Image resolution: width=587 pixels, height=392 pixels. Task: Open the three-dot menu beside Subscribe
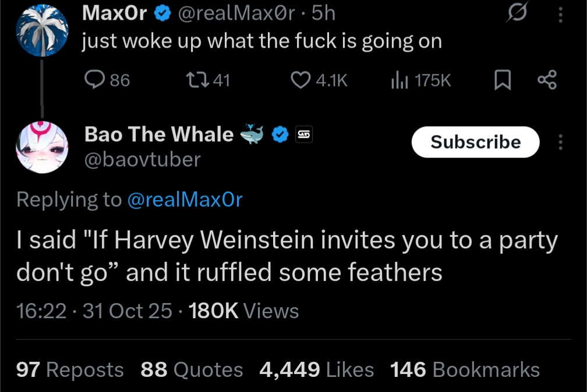click(560, 142)
